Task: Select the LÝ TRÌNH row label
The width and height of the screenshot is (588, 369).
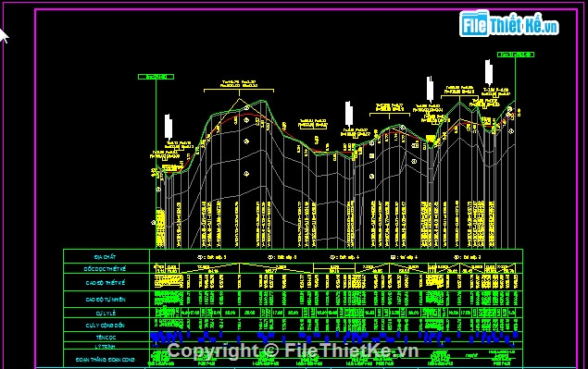Action: (106, 347)
